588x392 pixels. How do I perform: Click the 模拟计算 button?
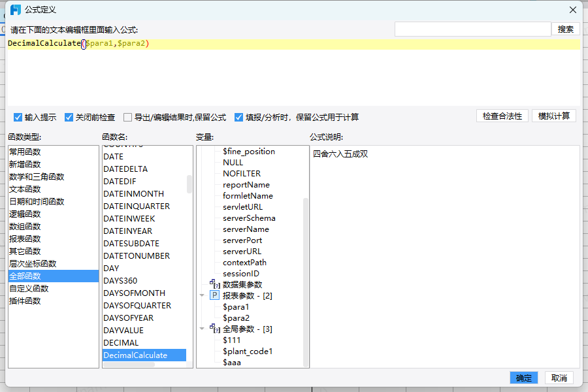(x=554, y=116)
